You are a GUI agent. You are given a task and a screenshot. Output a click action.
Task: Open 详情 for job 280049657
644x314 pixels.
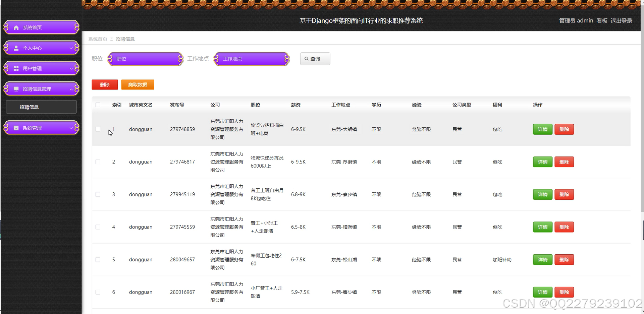pyautogui.click(x=542, y=260)
